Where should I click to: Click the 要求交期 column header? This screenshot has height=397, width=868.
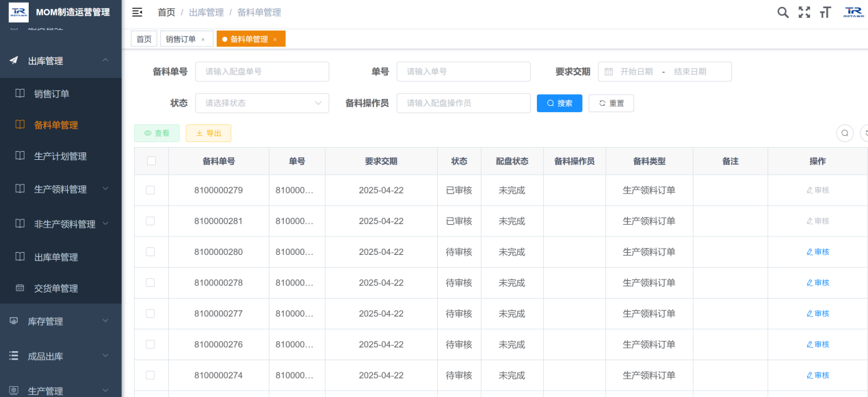(x=381, y=161)
